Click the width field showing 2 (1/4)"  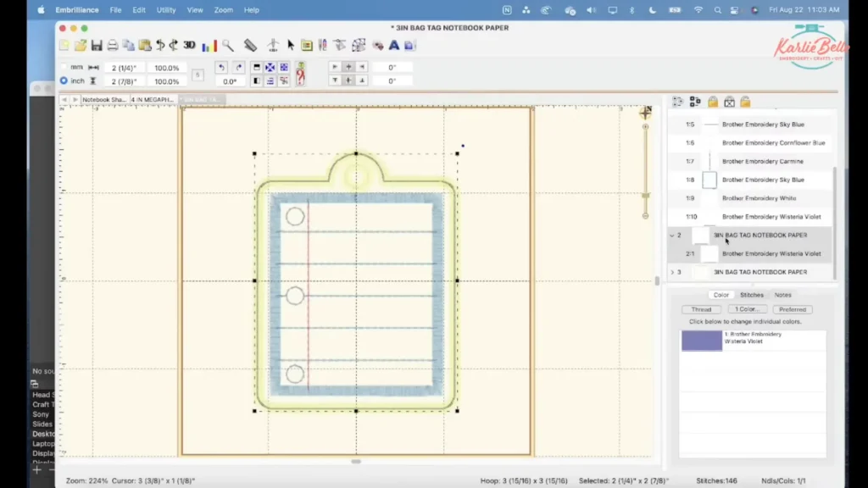click(125, 68)
